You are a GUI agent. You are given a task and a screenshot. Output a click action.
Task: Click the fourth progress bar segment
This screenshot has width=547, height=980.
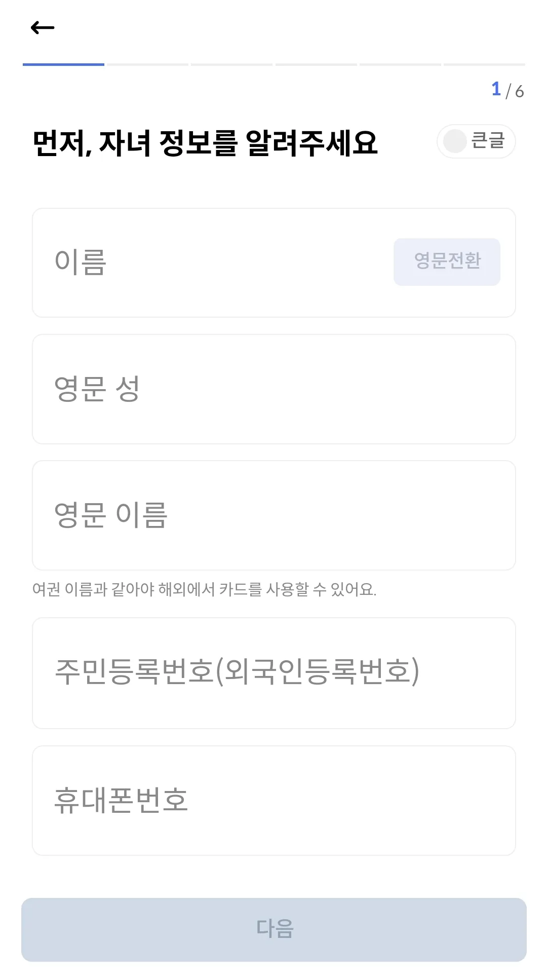[316, 64]
